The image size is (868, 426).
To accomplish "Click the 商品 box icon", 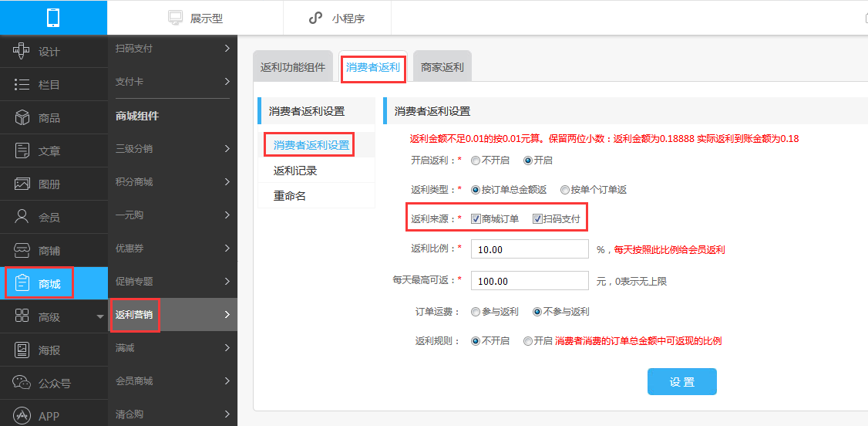I will 21,117.
